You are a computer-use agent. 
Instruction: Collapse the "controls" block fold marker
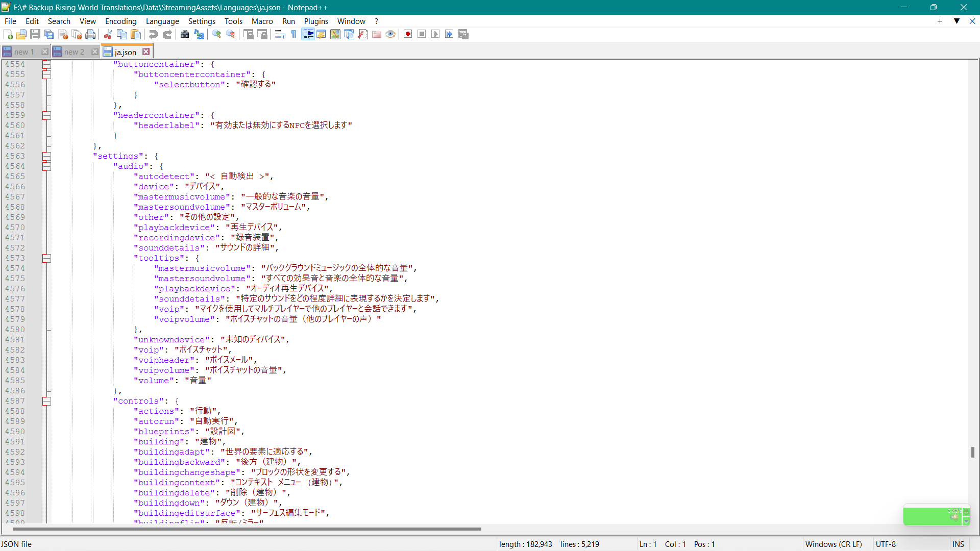[46, 401]
